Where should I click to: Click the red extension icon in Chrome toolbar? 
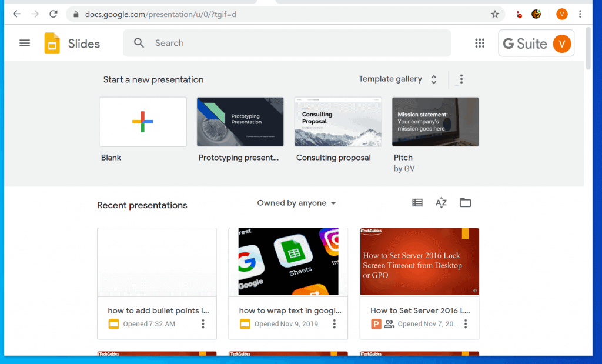(519, 15)
